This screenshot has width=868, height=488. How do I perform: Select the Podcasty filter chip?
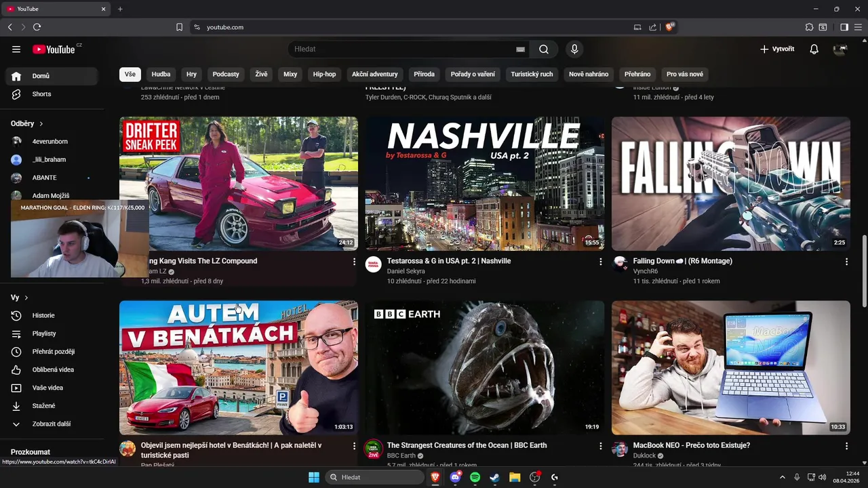point(226,74)
